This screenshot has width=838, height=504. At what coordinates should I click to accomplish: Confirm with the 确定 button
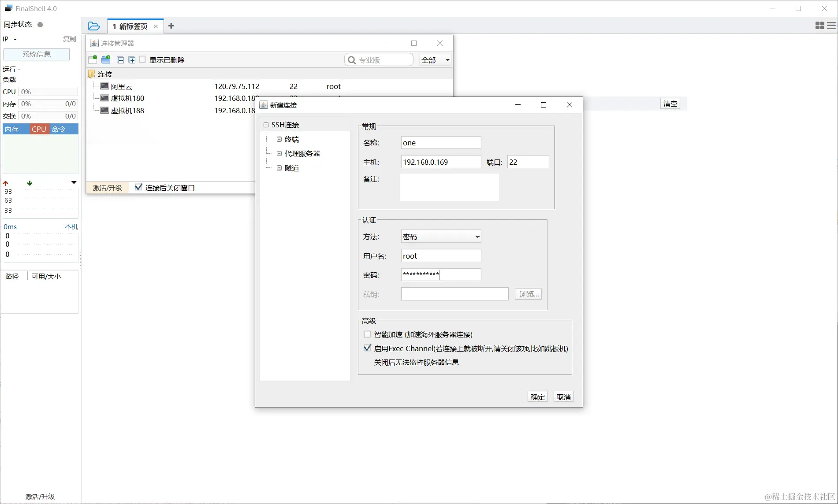coord(537,397)
